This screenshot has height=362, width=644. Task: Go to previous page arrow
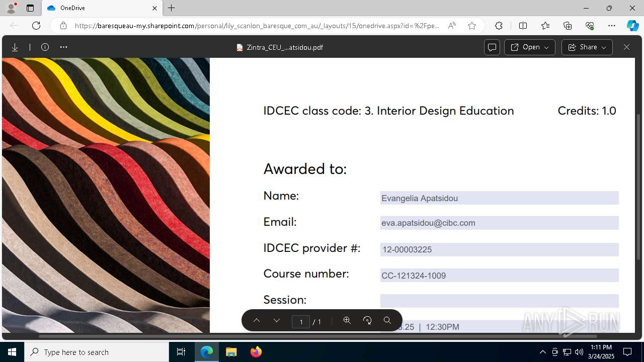[257, 321]
